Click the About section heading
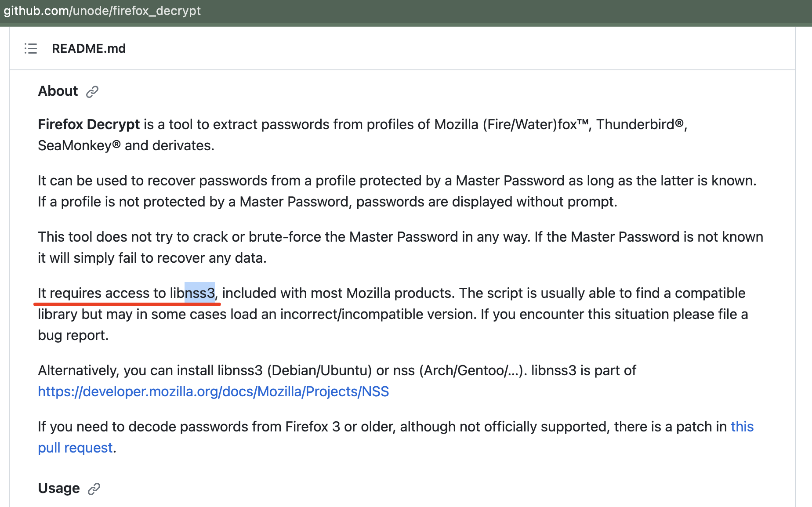Image resolution: width=812 pixels, height=507 pixels. [x=58, y=91]
